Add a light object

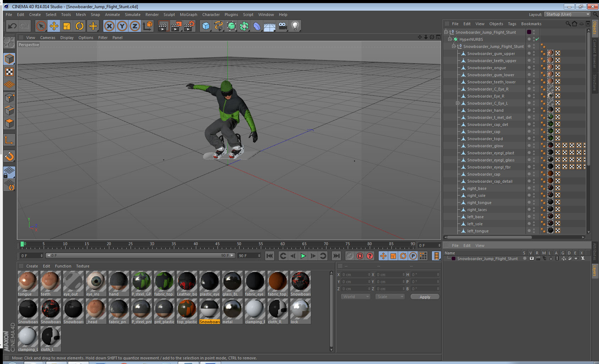pos(295,26)
